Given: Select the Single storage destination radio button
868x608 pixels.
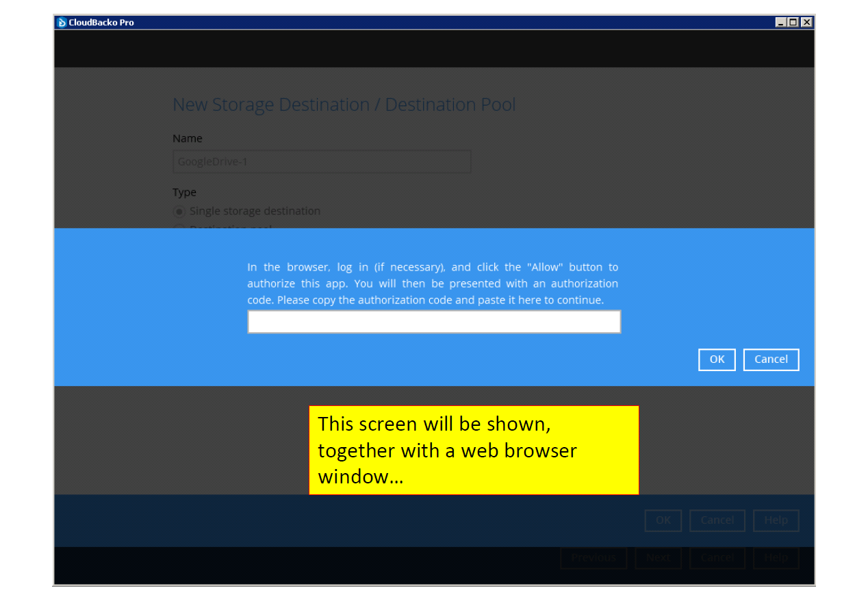Looking at the screenshot, I should click(x=179, y=211).
